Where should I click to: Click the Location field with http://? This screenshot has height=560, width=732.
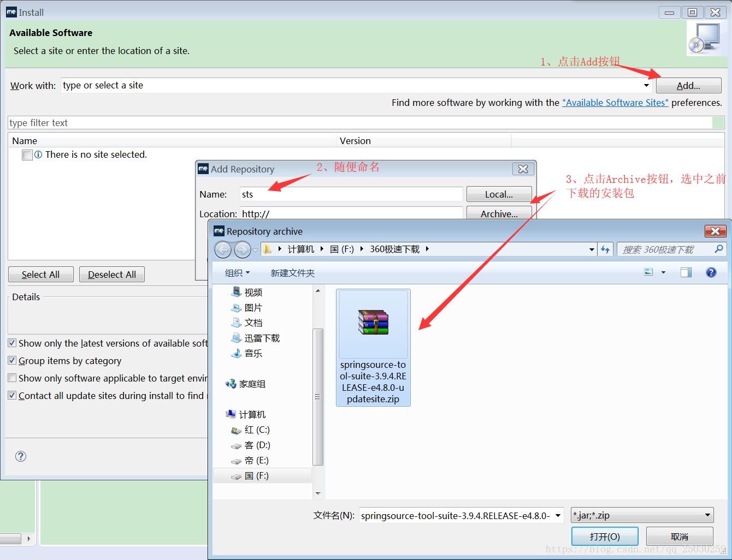pos(351,213)
